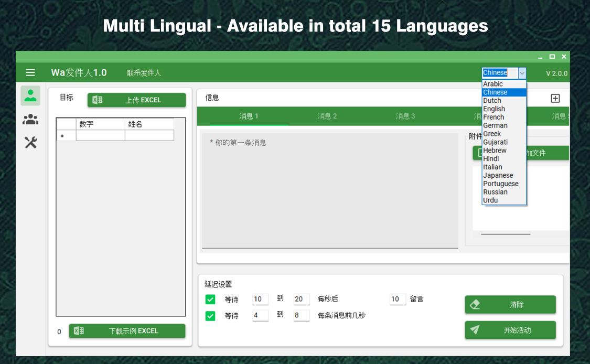Open the hamburger menu
Viewport: 590px width, 364px height.
click(x=30, y=72)
